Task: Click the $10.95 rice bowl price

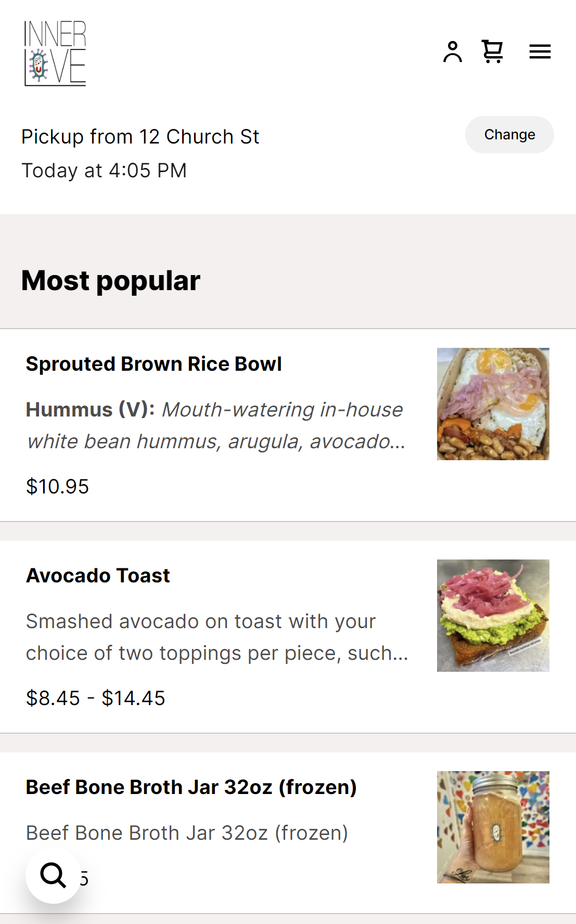Action: click(x=57, y=487)
